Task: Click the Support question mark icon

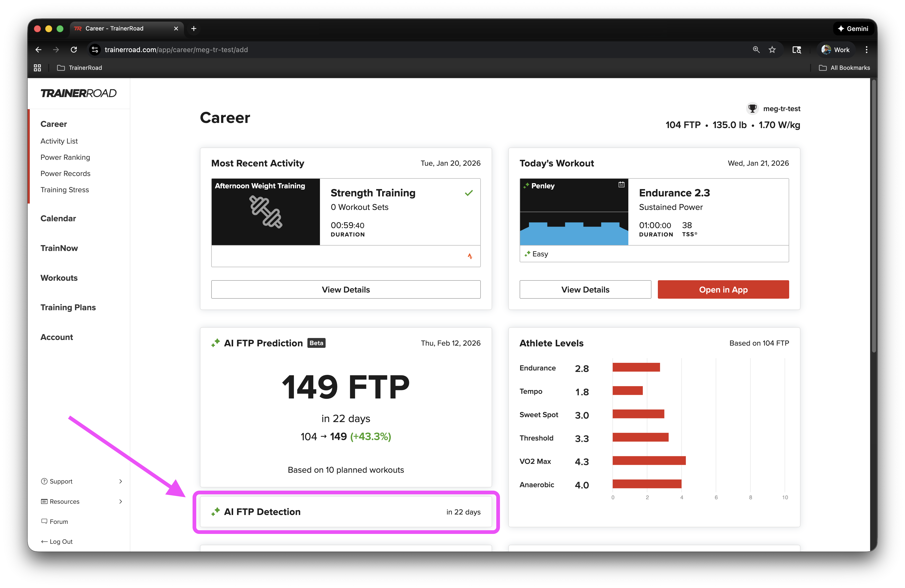Action: pyautogui.click(x=44, y=481)
